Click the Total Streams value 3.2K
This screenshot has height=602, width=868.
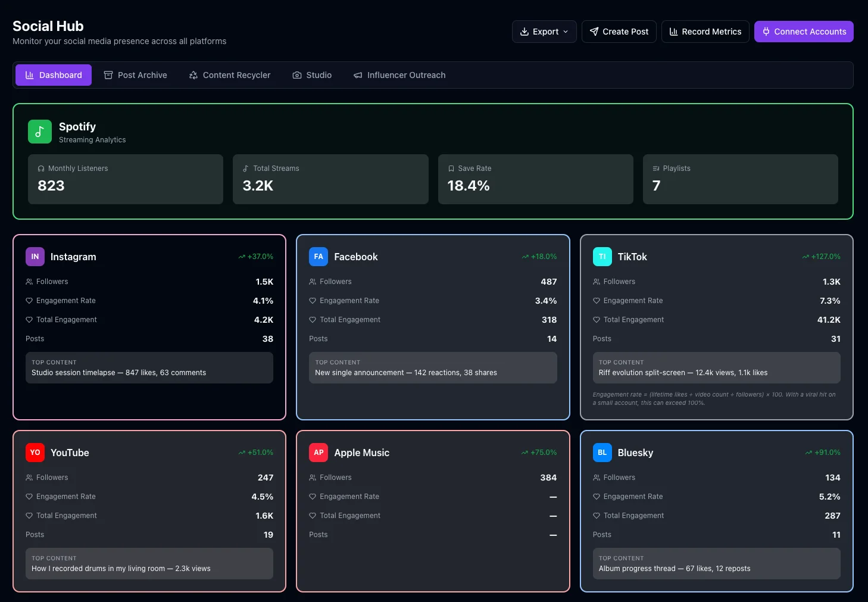(258, 186)
